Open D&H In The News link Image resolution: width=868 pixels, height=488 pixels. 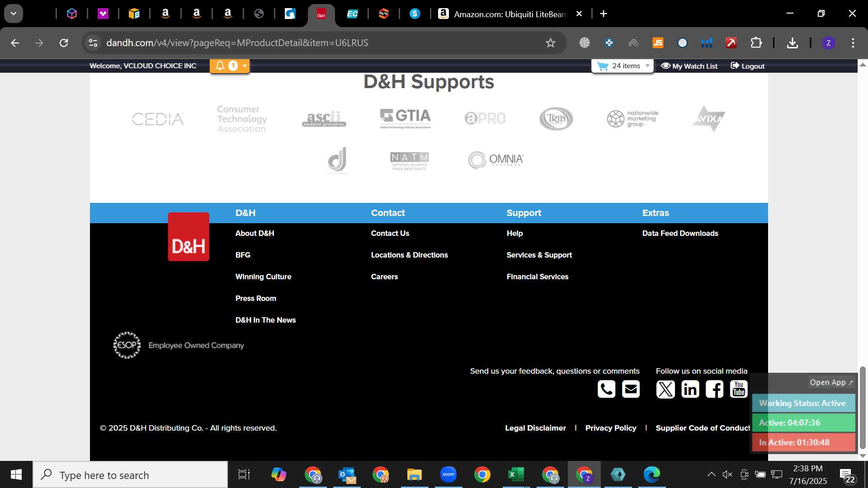click(x=265, y=320)
